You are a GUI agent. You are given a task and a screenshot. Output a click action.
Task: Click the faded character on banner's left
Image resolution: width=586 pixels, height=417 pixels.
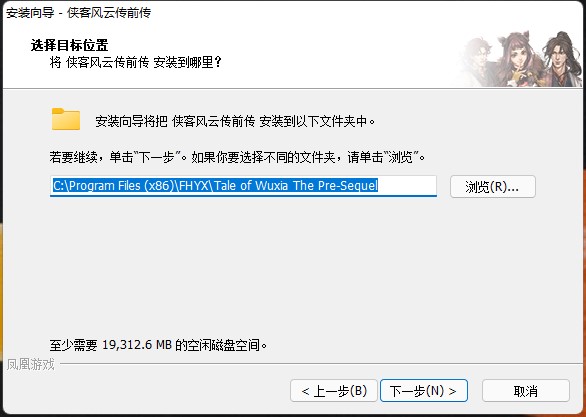[479, 62]
